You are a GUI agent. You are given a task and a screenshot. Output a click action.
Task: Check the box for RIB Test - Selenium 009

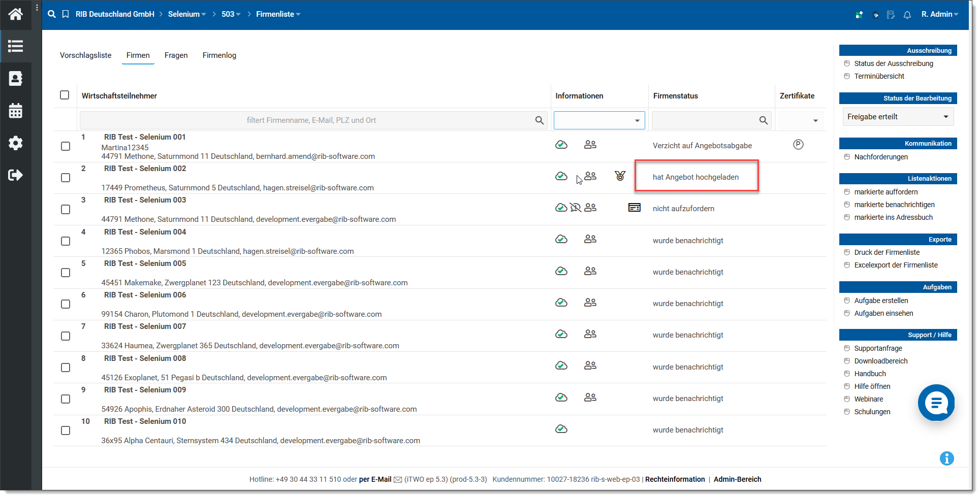click(66, 399)
